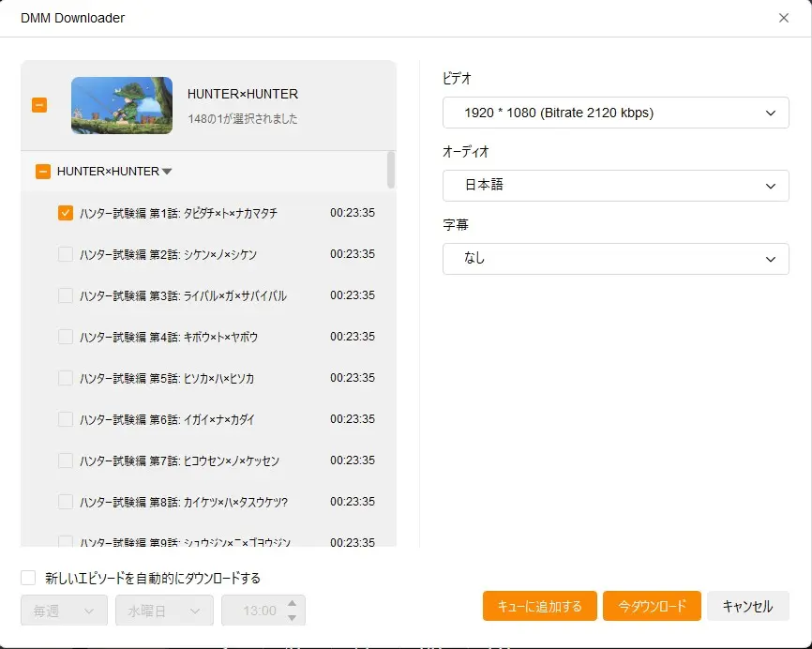Collapse the HUNTER×HUNTER season triangle
The width and height of the screenshot is (812, 649).
coord(167,172)
